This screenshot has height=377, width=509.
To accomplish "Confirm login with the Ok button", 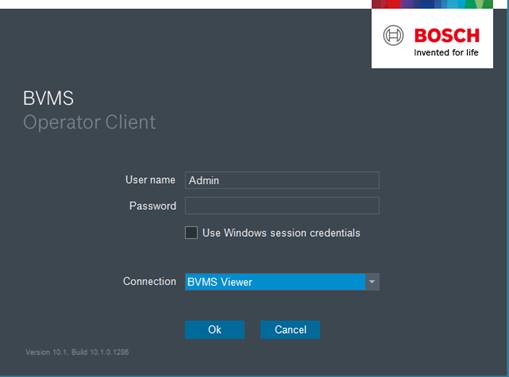I will pyautogui.click(x=215, y=330).
